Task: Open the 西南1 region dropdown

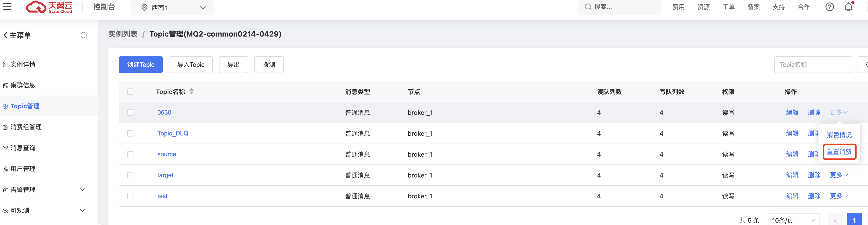Action: pyautogui.click(x=173, y=7)
